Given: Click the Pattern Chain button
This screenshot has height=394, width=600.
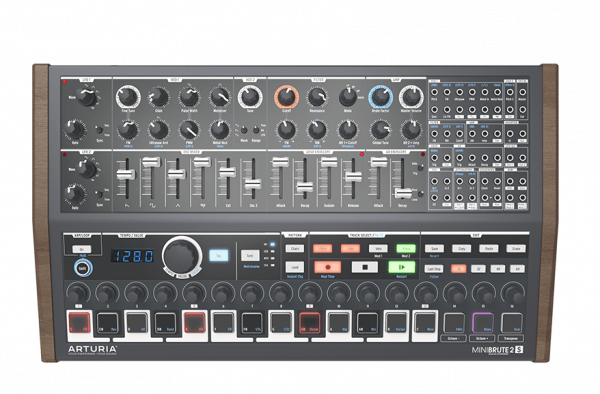Looking at the screenshot, I should coord(295,249).
